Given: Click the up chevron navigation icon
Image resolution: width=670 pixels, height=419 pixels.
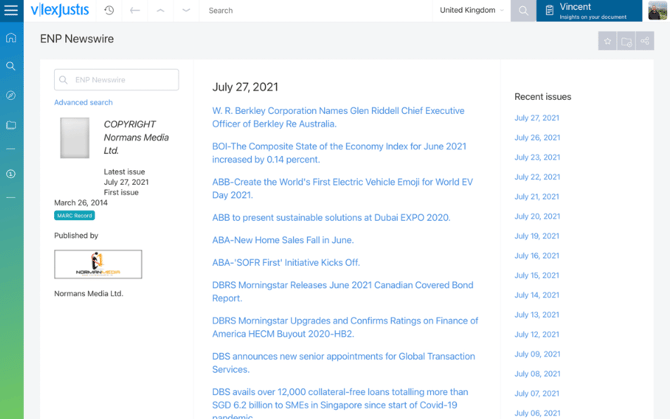Looking at the screenshot, I should point(160,10).
